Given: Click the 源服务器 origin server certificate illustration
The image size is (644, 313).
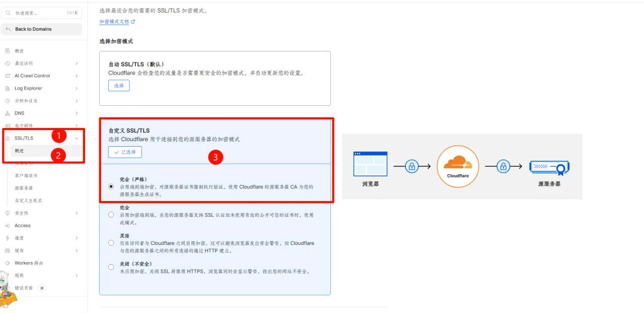Looking at the screenshot, I should [549, 168].
